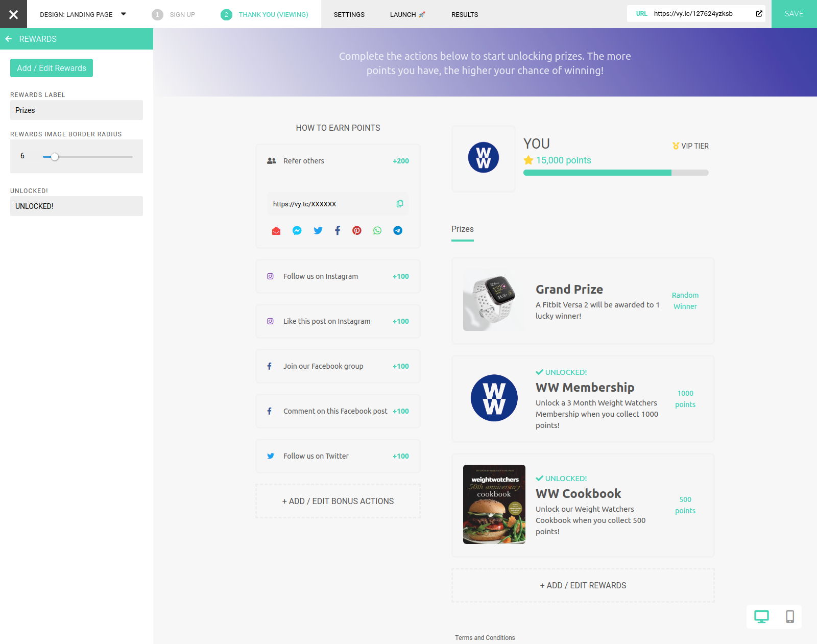Screen dimensions: 817x644
Task: Share via the email icon
Action: tap(276, 231)
